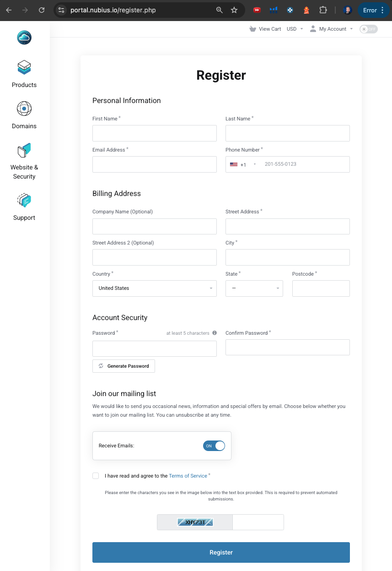Reload the page with the refresh icon
The image size is (392, 571).
[x=42, y=10]
